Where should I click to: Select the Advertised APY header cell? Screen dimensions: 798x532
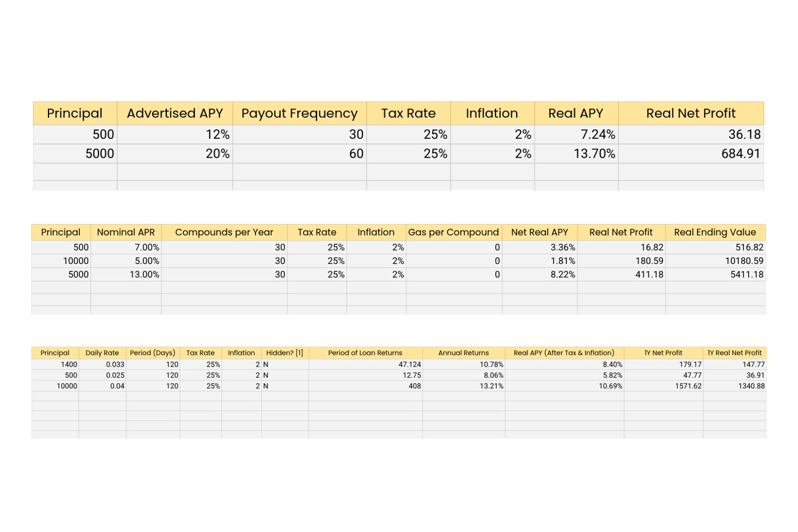click(x=175, y=113)
